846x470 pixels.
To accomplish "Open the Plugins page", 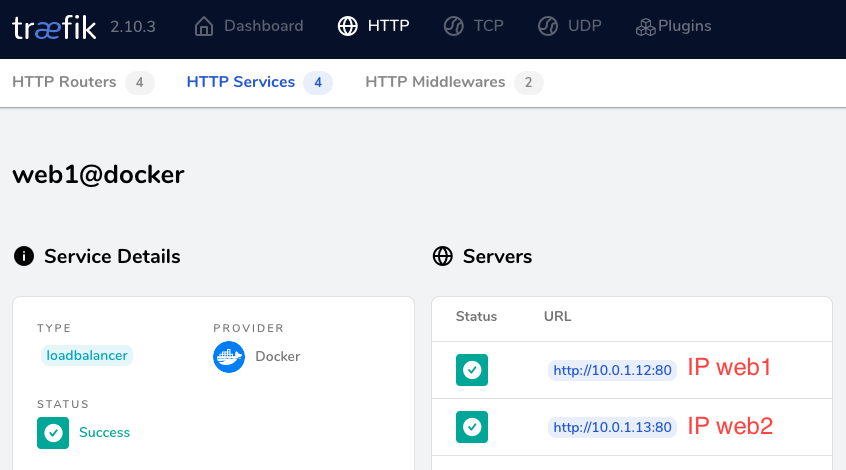I will click(673, 26).
